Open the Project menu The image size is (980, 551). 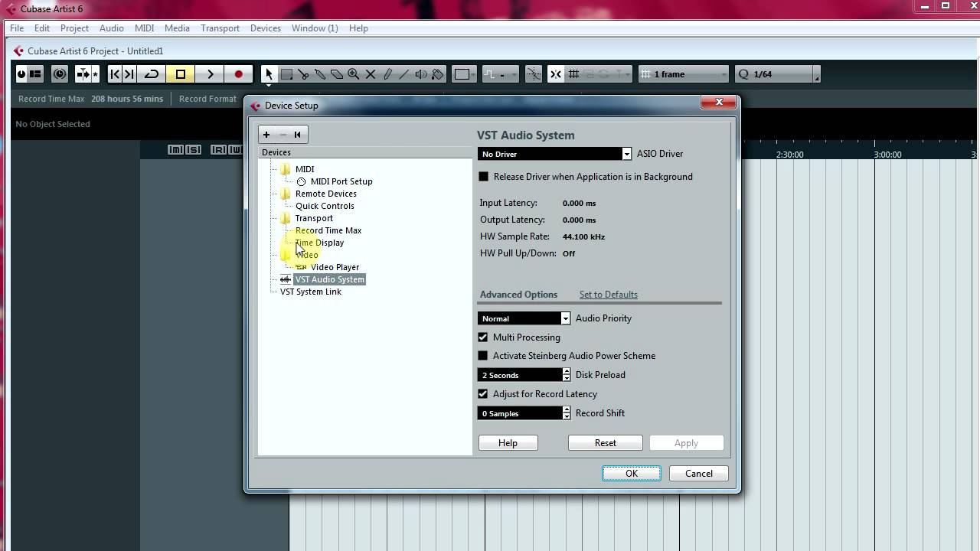point(74,28)
